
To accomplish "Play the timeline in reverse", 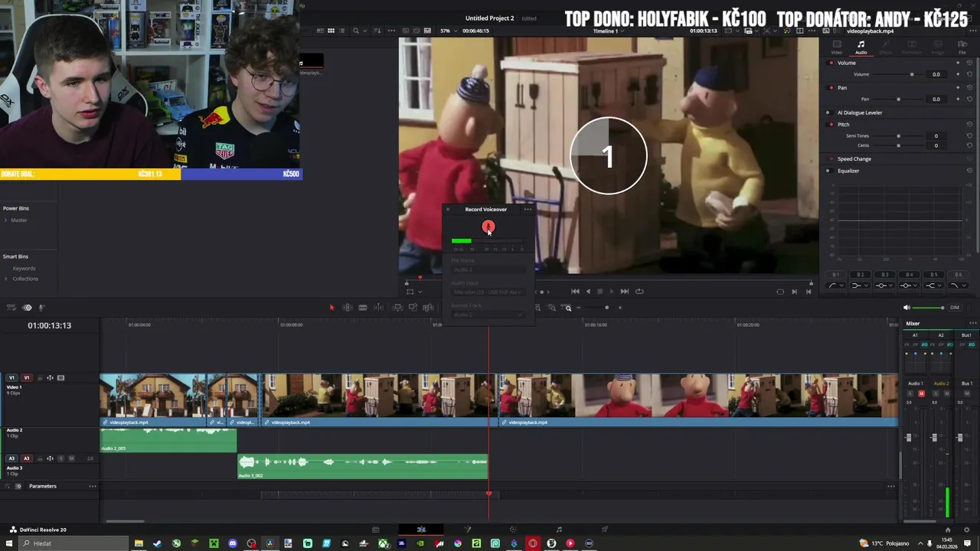I will (x=588, y=291).
